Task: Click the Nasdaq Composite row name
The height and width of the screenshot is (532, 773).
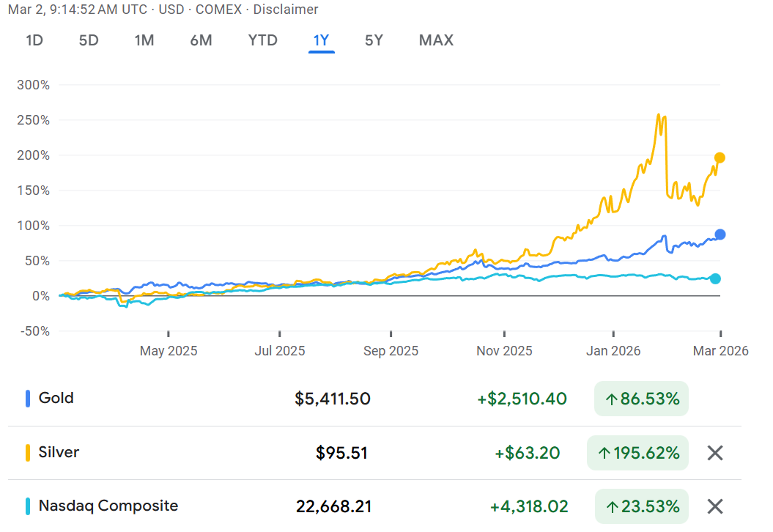Action: point(108,506)
